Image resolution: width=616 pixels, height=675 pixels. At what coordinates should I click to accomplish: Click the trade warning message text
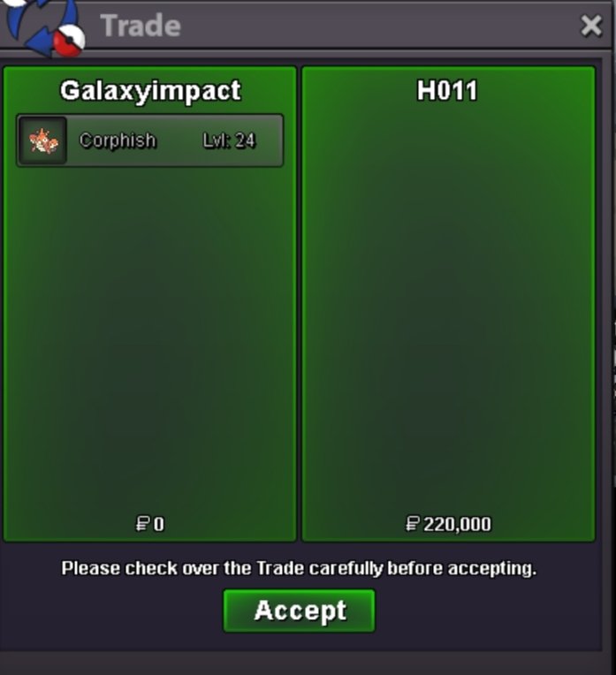(x=299, y=568)
